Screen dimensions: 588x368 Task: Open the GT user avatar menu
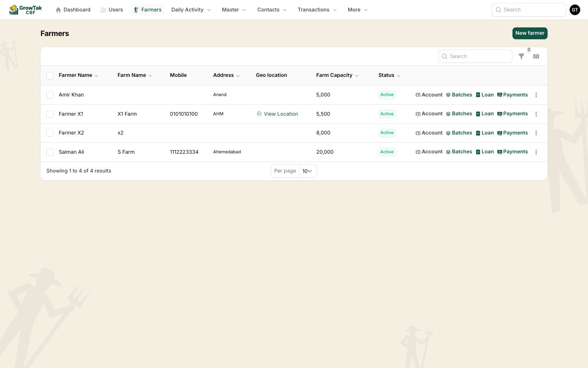coord(575,10)
